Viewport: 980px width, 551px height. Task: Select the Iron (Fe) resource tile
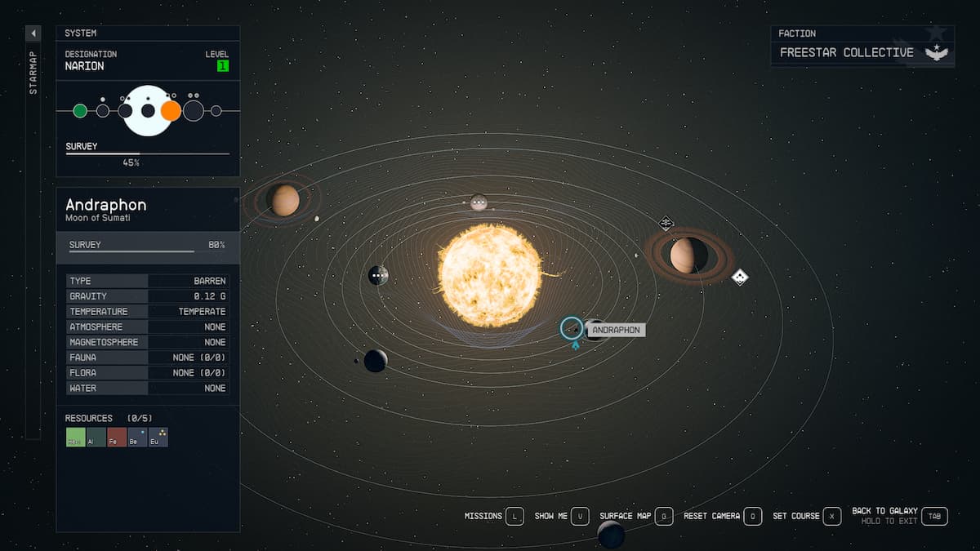[117, 438]
